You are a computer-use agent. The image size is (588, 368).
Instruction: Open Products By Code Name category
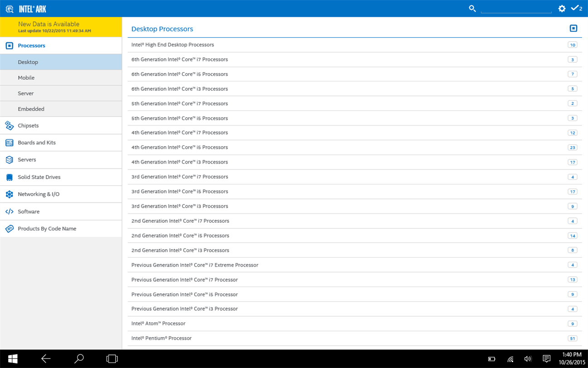[61, 229]
